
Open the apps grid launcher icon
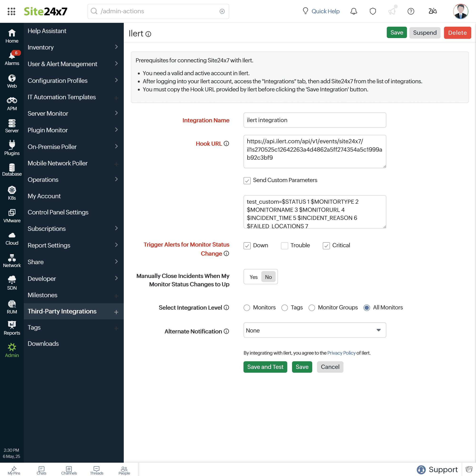point(11,11)
